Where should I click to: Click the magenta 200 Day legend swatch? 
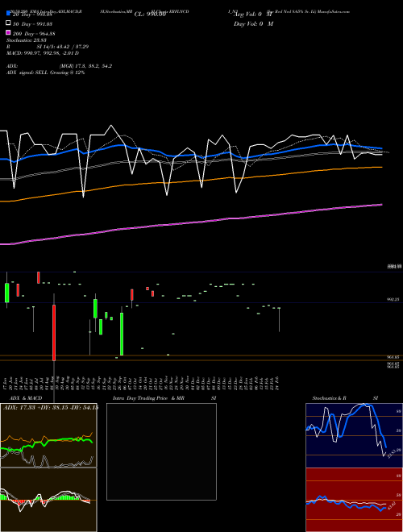pyautogui.click(x=8, y=33)
